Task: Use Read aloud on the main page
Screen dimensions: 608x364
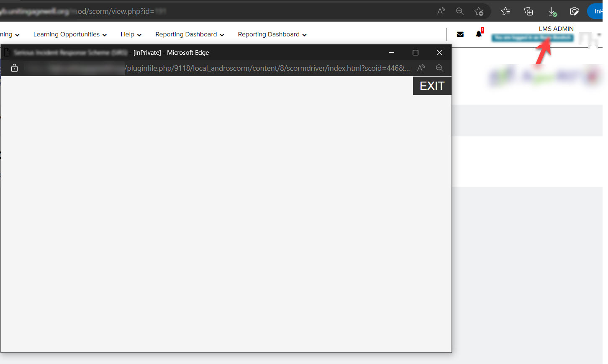Action: tap(441, 11)
